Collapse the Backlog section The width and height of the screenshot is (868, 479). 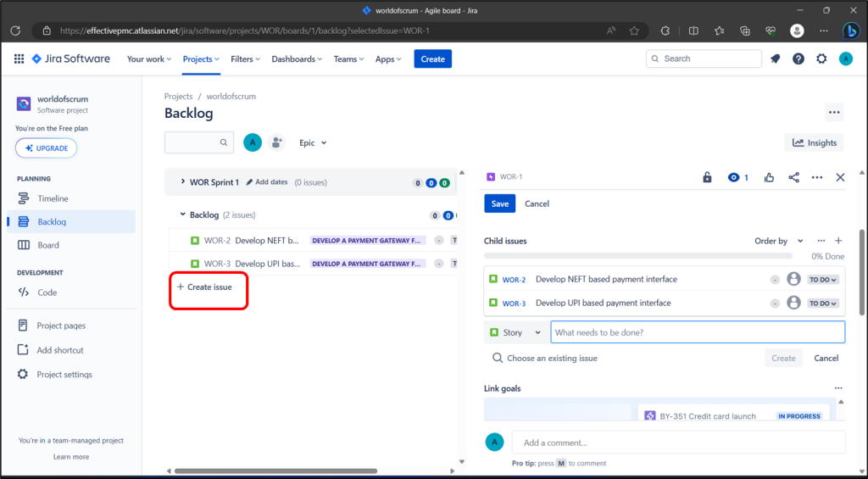point(183,214)
